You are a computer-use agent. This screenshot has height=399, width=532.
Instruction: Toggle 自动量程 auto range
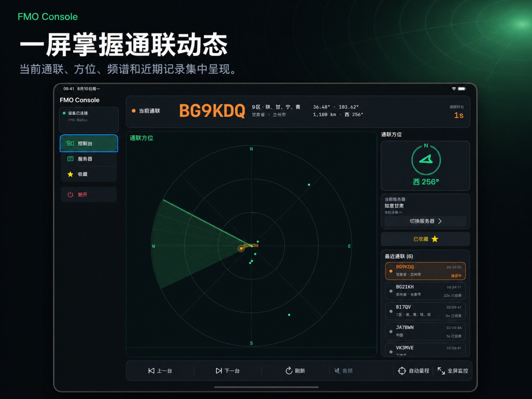click(413, 371)
